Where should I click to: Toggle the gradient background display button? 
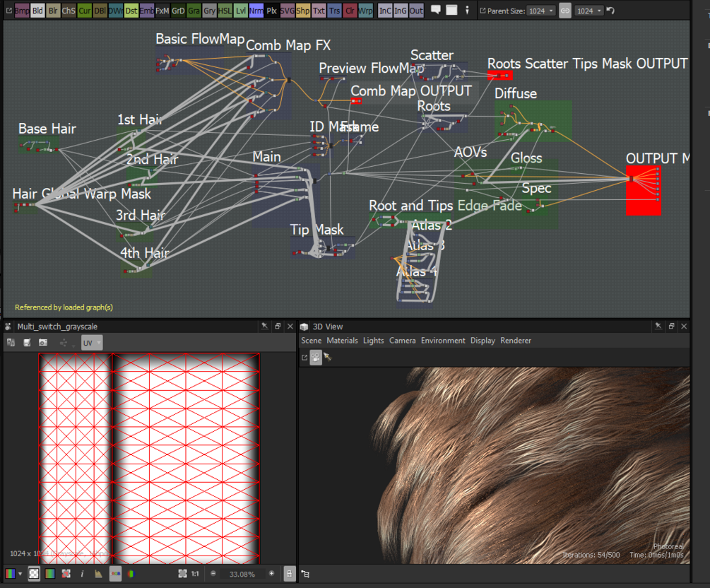pos(50,573)
